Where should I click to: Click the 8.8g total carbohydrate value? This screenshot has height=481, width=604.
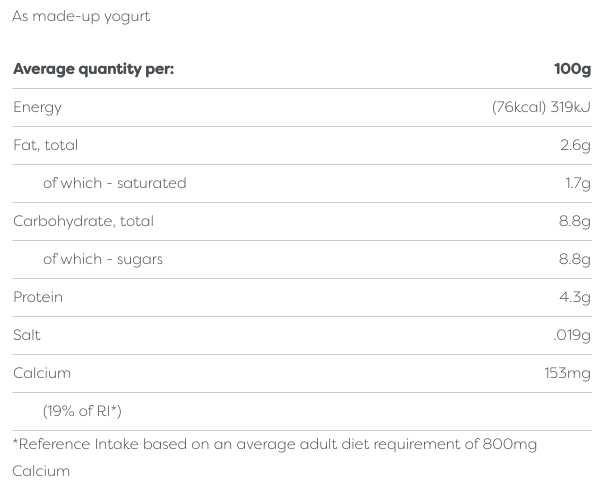[574, 221]
